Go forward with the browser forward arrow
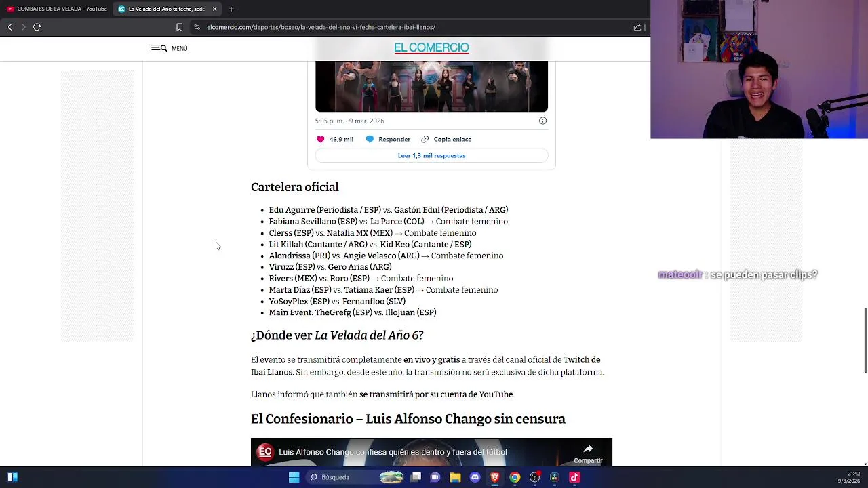This screenshot has width=868, height=488. tap(23, 27)
